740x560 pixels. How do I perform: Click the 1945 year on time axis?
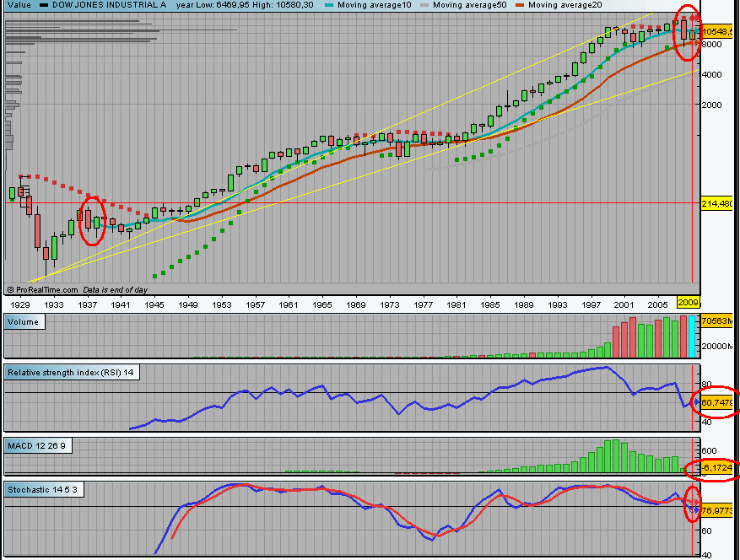tap(154, 304)
